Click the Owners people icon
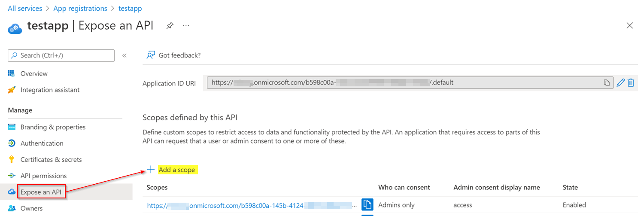The image size is (644, 216). [12, 208]
